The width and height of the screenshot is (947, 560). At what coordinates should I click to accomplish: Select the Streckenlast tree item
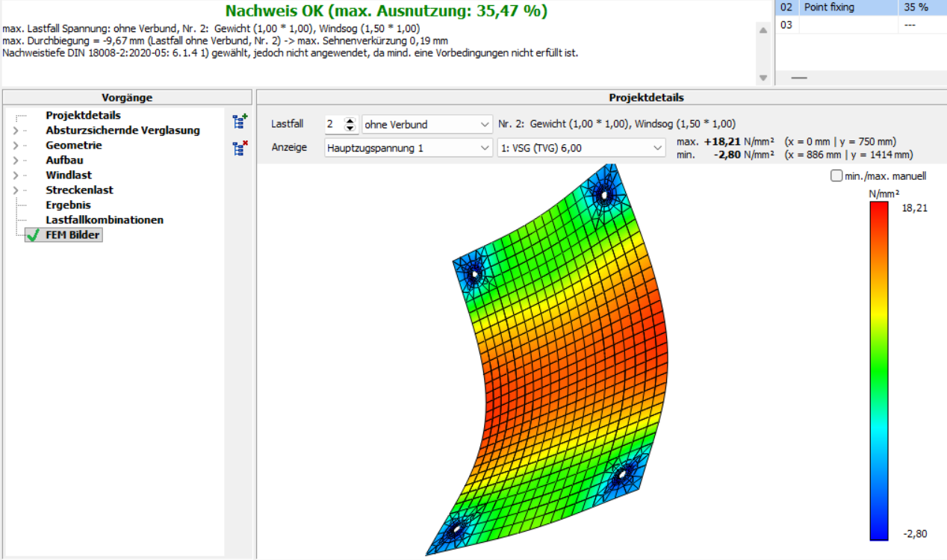tap(79, 190)
